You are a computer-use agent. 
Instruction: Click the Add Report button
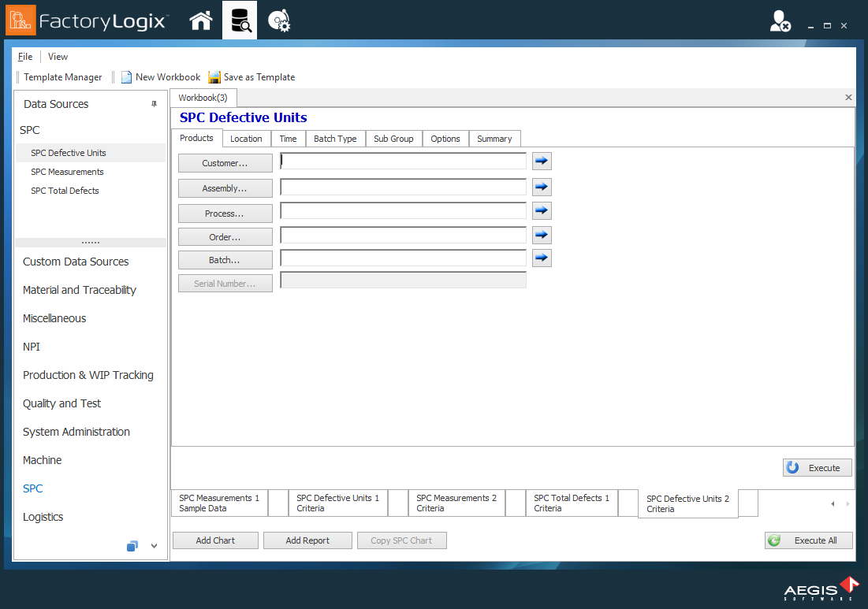pyautogui.click(x=307, y=540)
